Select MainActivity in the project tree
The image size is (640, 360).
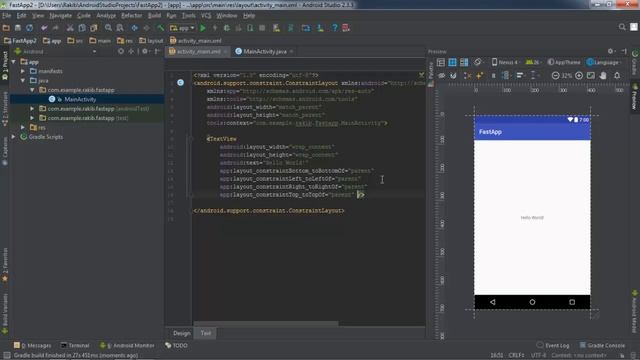pyautogui.click(x=80, y=99)
